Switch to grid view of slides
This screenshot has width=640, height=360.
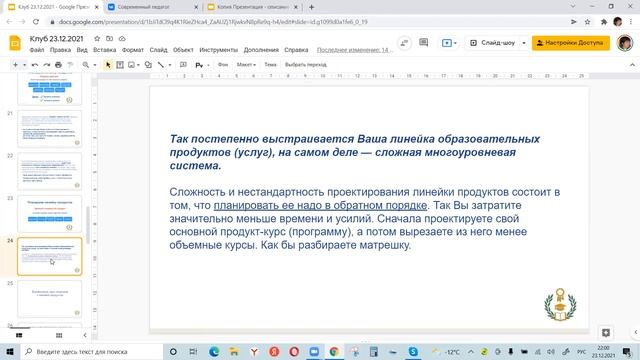point(59,335)
